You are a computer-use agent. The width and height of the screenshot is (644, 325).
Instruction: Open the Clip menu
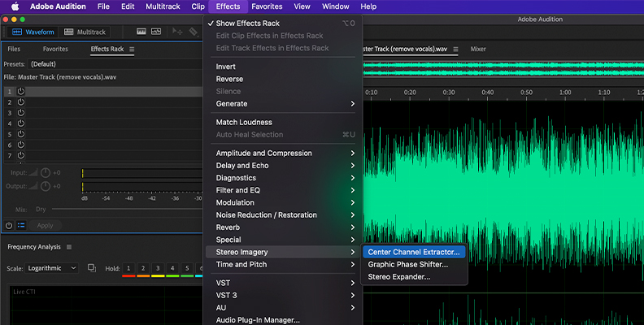198,6
